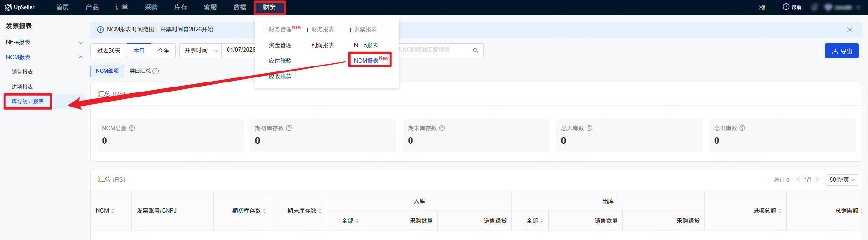Open 订单 menu in top navigation
The height and width of the screenshot is (240, 868).
coord(122,7)
